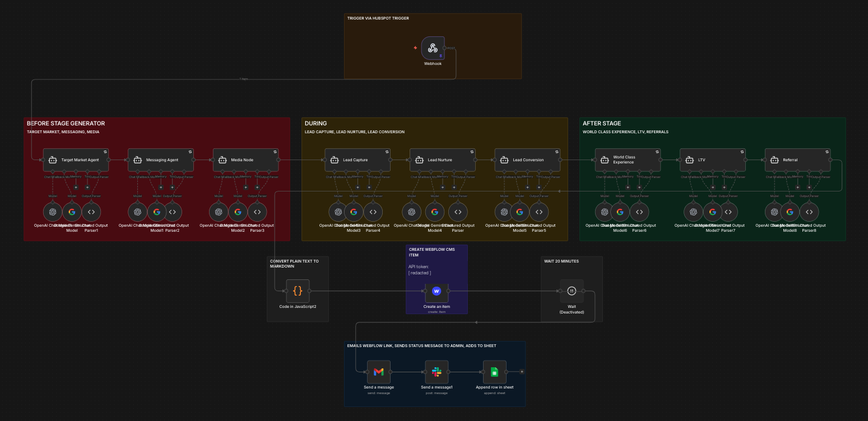
Task: Select the Webhook trigger node
Action: point(433,48)
